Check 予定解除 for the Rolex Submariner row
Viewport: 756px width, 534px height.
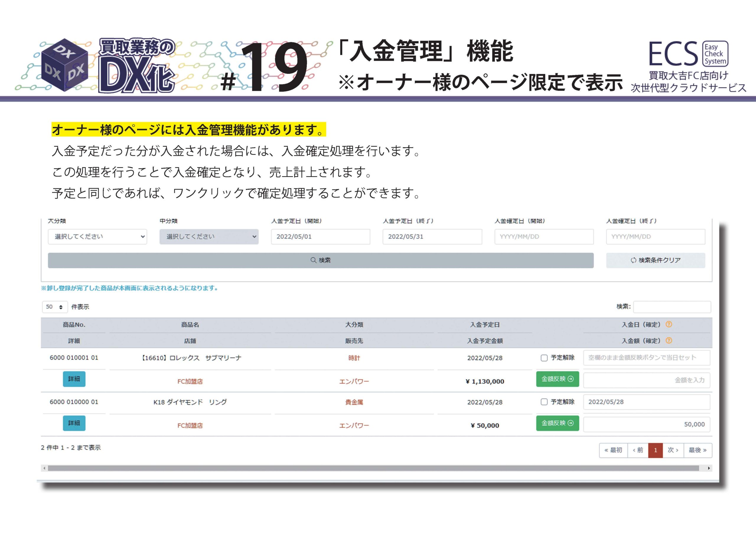(544, 358)
